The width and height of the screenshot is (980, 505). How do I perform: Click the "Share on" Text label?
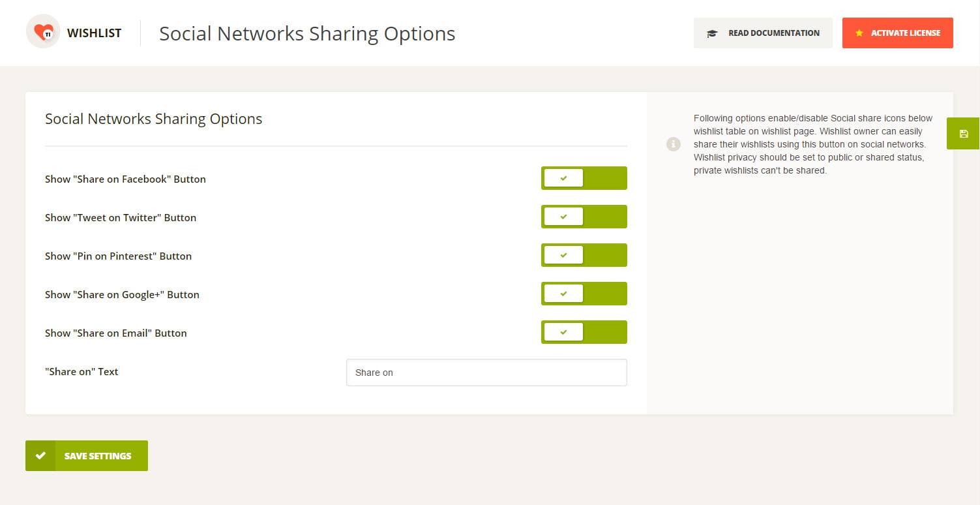82,371
